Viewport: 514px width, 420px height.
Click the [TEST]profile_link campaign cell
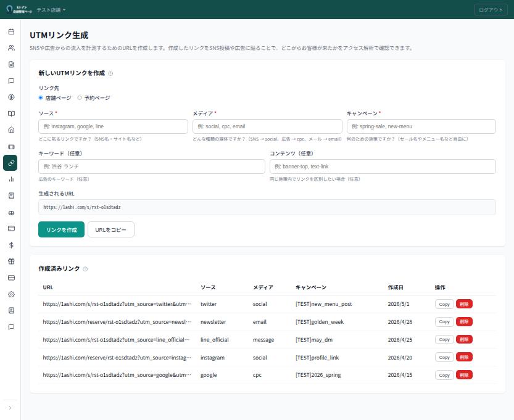[317, 358]
